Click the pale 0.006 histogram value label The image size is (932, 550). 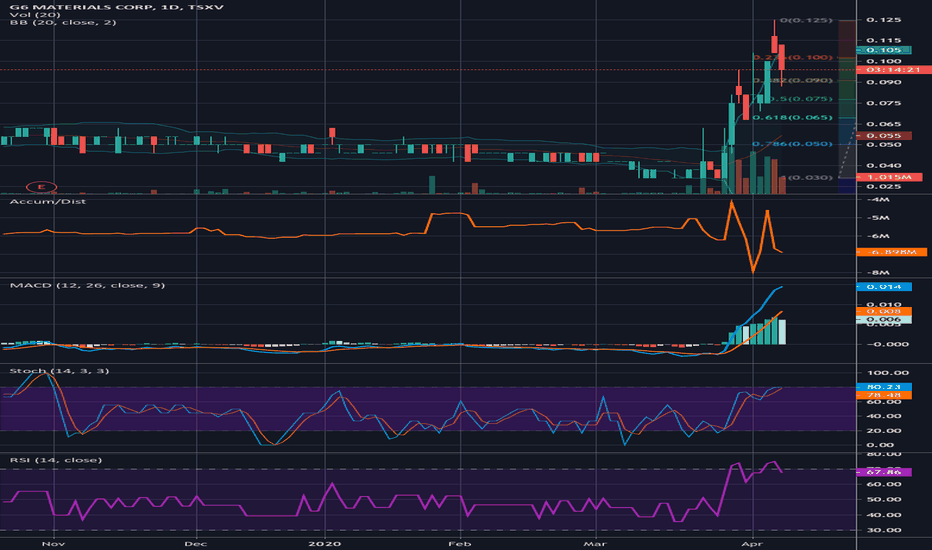tap(884, 319)
